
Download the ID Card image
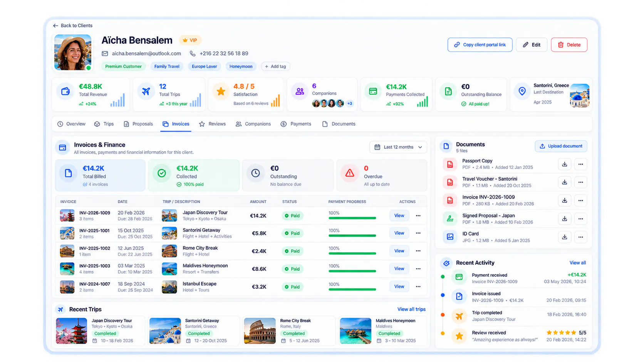[564, 237]
